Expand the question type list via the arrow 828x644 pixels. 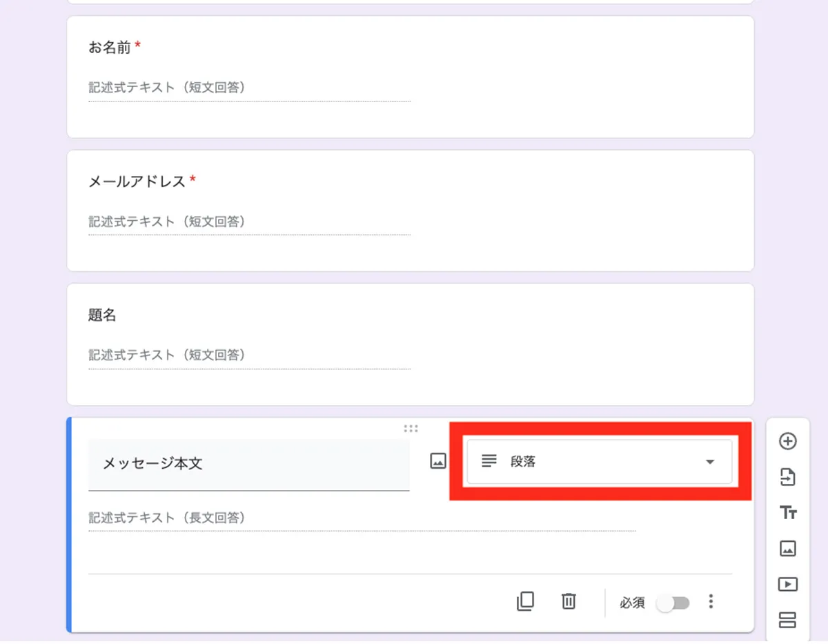[x=709, y=461]
